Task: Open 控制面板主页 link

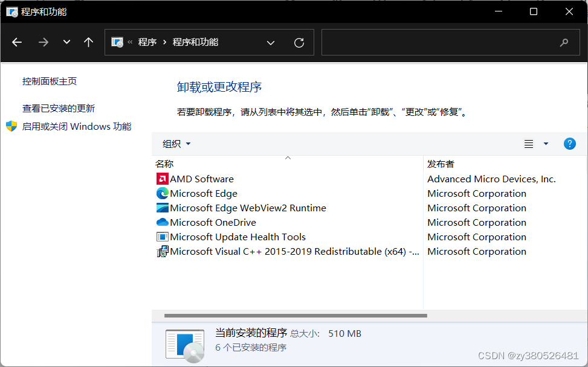Action: 50,81
